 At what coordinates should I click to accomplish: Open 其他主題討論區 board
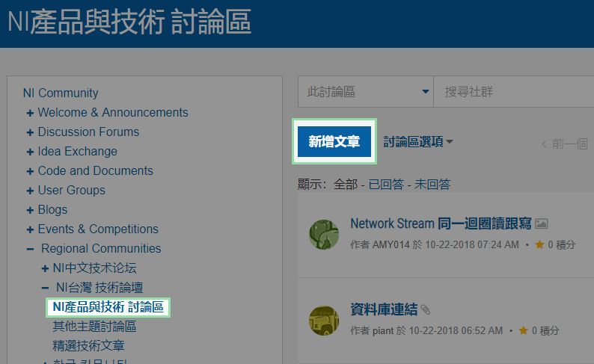click(x=94, y=326)
